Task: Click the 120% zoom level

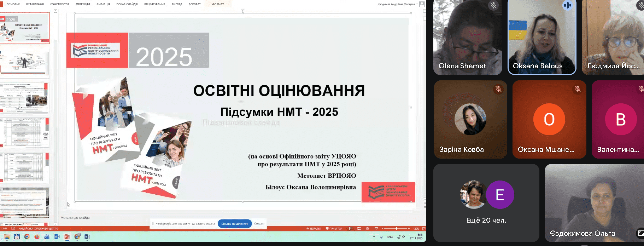Action: (x=416, y=229)
